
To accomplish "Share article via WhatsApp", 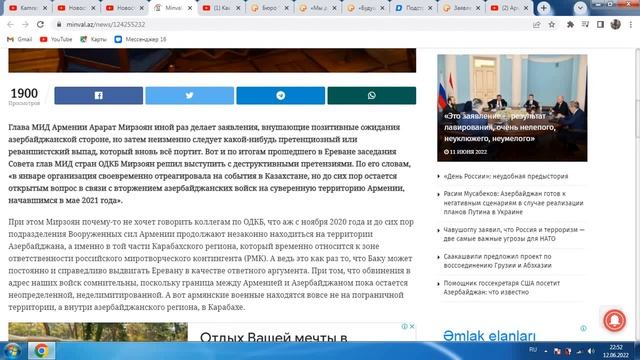I will pyautogui.click(x=371, y=96).
